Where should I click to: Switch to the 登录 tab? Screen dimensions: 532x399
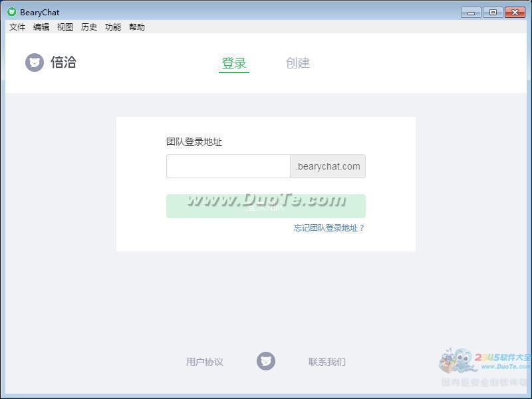point(234,63)
